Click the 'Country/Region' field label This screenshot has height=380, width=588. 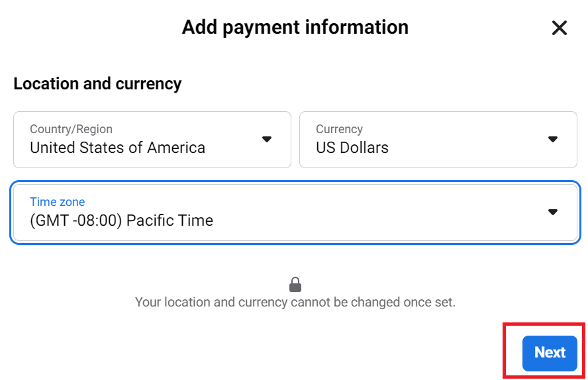pos(72,129)
